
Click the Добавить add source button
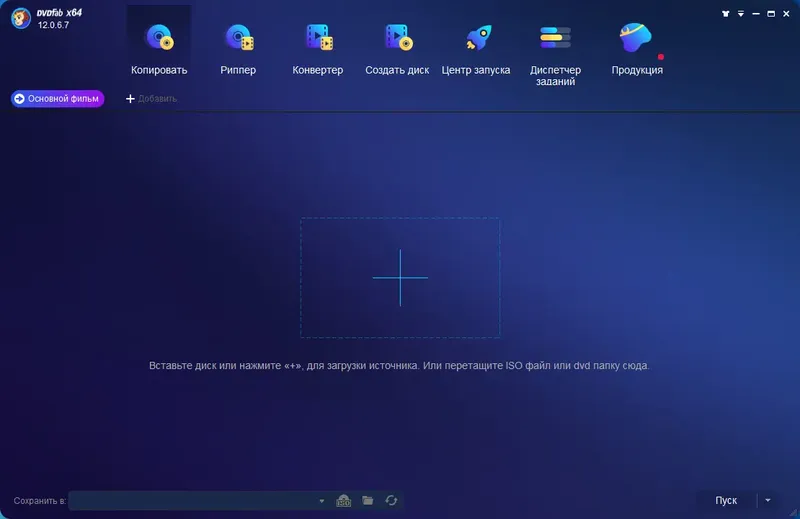(151, 98)
